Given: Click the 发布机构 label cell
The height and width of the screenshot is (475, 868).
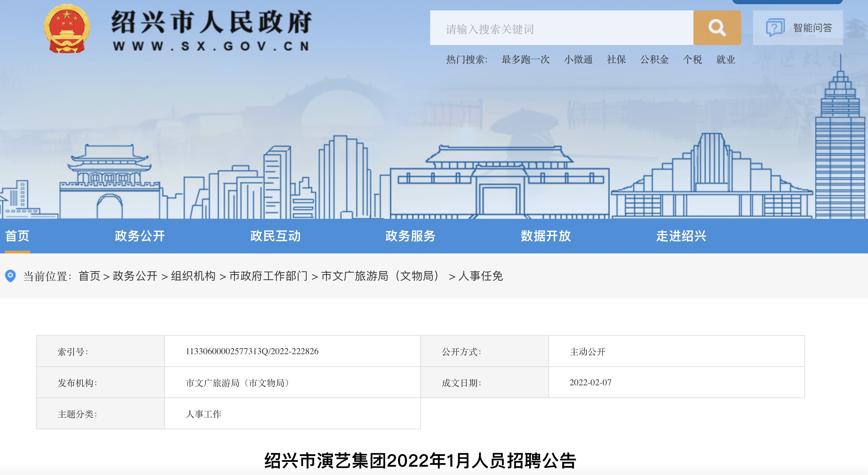Looking at the screenshot, I should [x=100, y=383].
